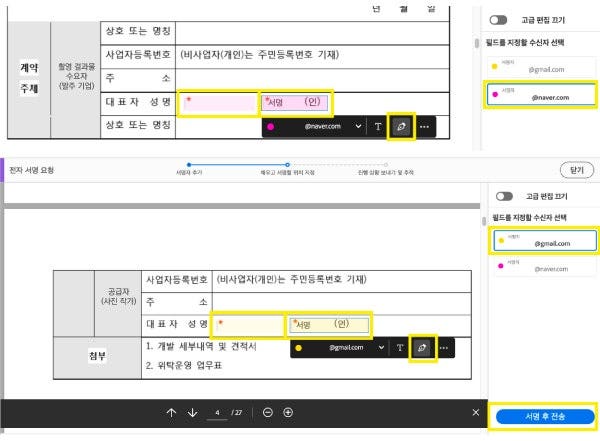Select the @naver.com recipient in upper panel

click(x=542, y=94)
